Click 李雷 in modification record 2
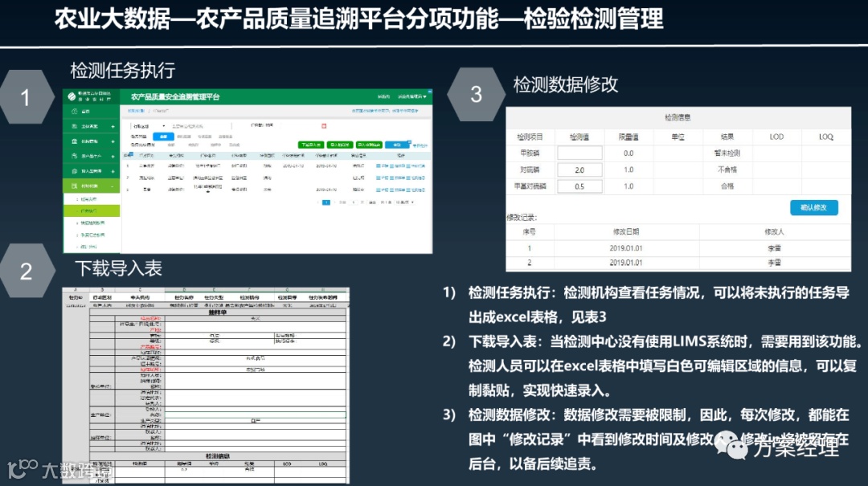The image size is (868, 486). coord(774,263)
